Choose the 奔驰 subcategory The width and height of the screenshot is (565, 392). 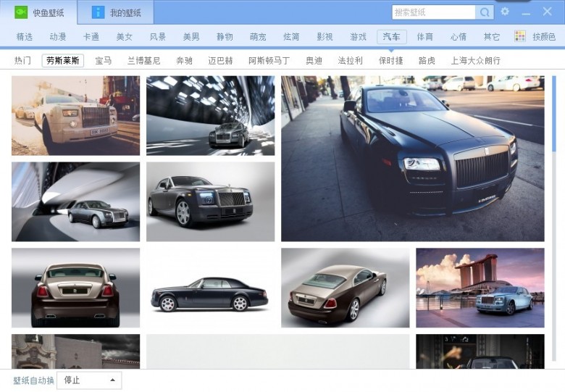[184, 61]
